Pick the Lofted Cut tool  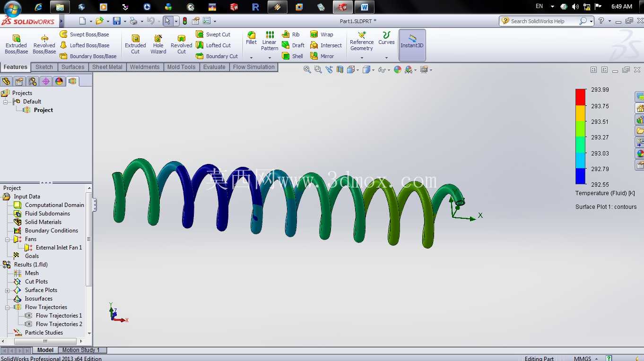(213, 45)
